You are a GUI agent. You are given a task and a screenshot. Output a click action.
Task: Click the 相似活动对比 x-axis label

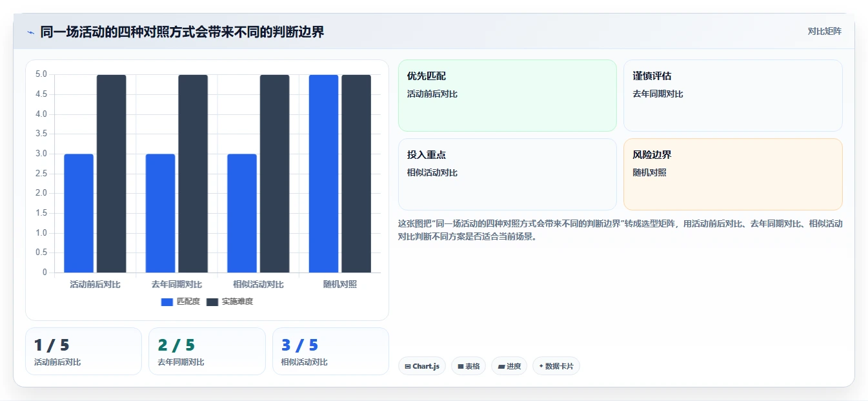(258, 284)
